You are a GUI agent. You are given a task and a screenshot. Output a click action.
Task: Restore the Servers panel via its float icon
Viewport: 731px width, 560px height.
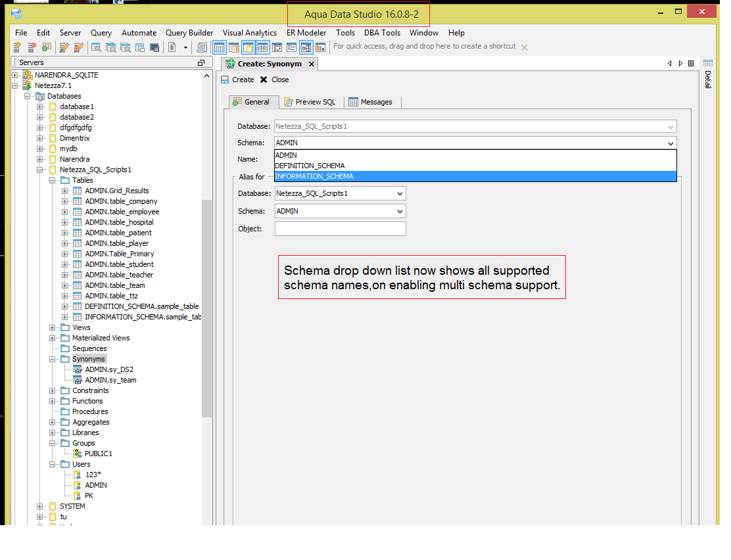(x=201, y=62)
